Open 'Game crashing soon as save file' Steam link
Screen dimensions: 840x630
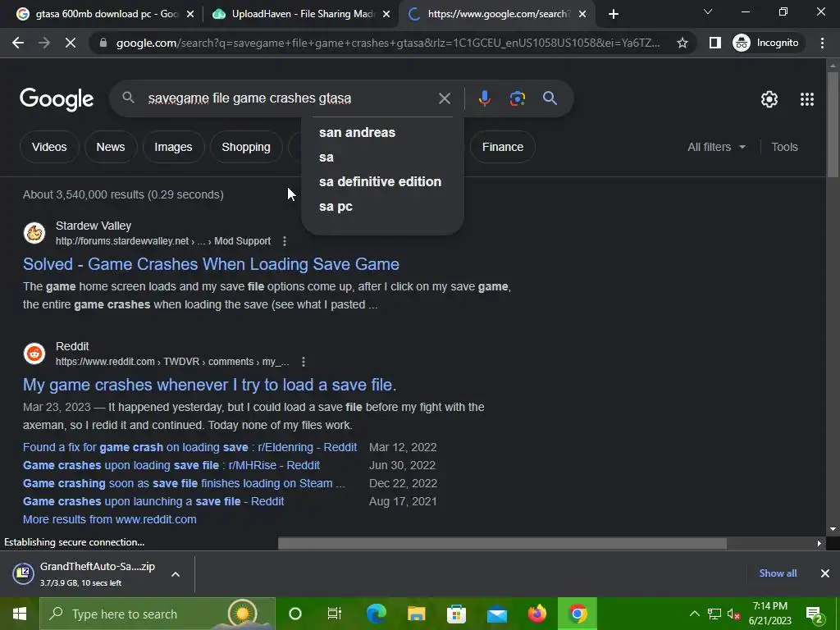click(x=184, y=483)
